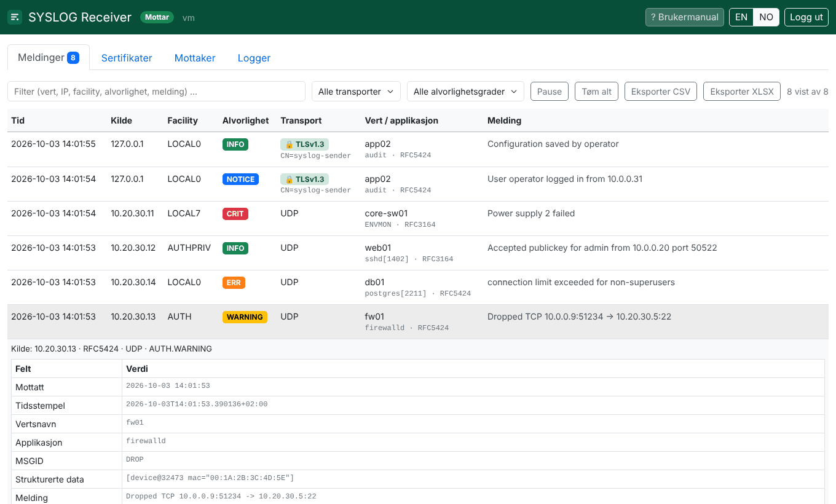Open the Mottaker tab
Screen dimensions: 836x504
195,58
